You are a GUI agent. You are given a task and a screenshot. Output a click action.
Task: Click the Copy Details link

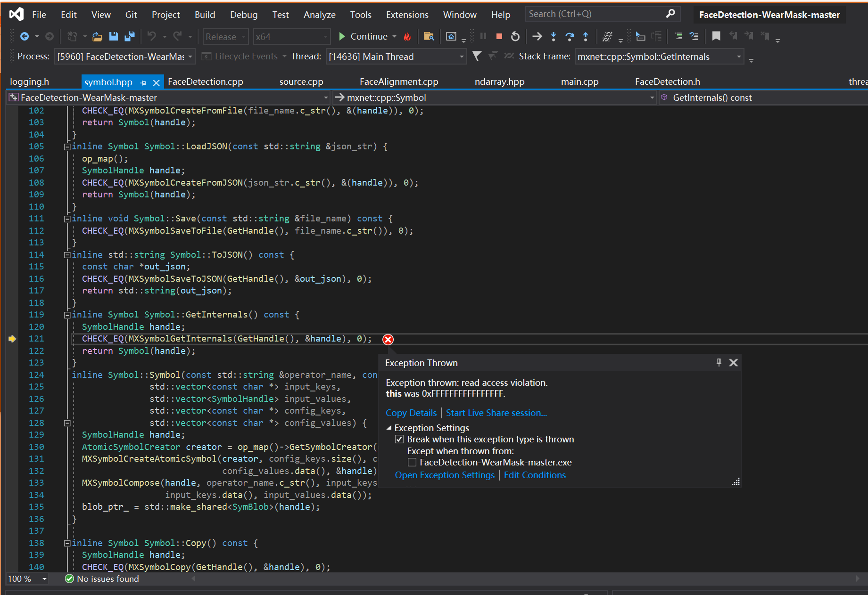411,413
